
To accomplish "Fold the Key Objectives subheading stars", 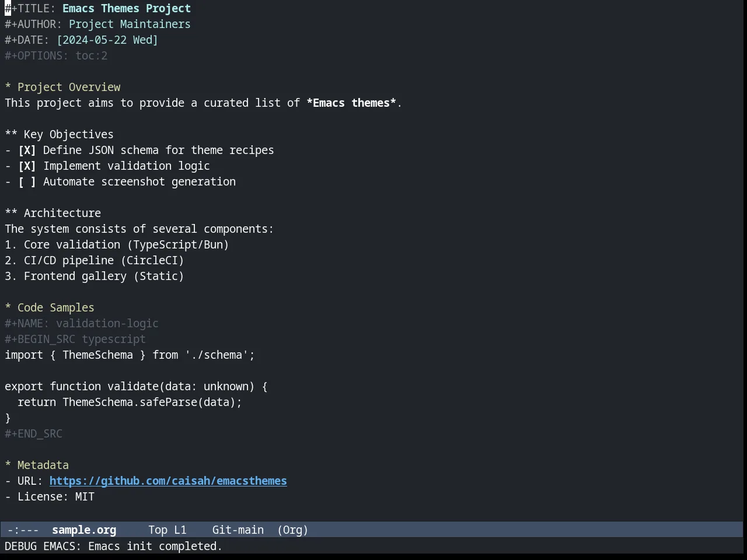I will 11,134.
